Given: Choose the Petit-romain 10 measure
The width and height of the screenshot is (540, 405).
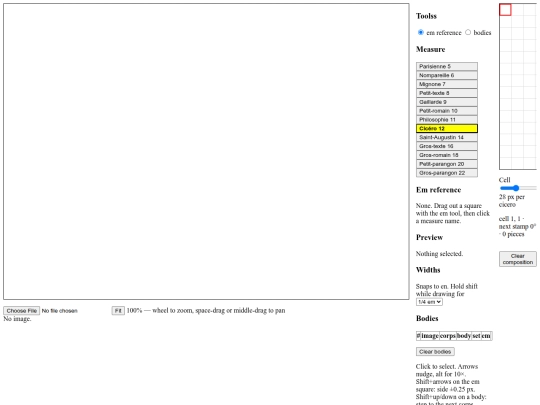Looking at the screenshot, I should coord(447,111).
